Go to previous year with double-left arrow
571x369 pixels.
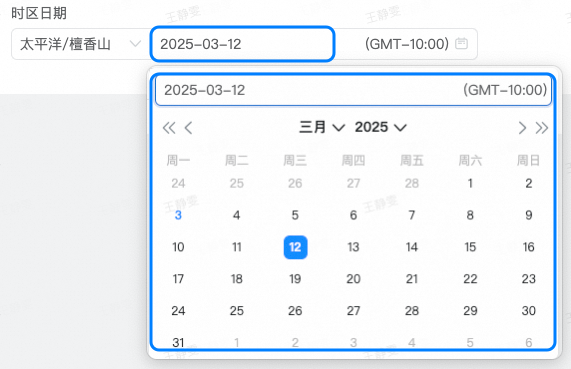169,128
